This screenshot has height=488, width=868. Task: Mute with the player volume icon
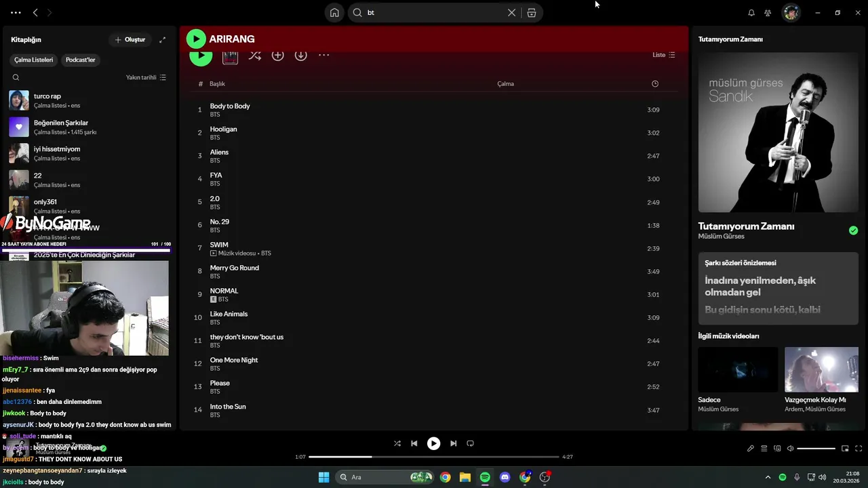790,448
